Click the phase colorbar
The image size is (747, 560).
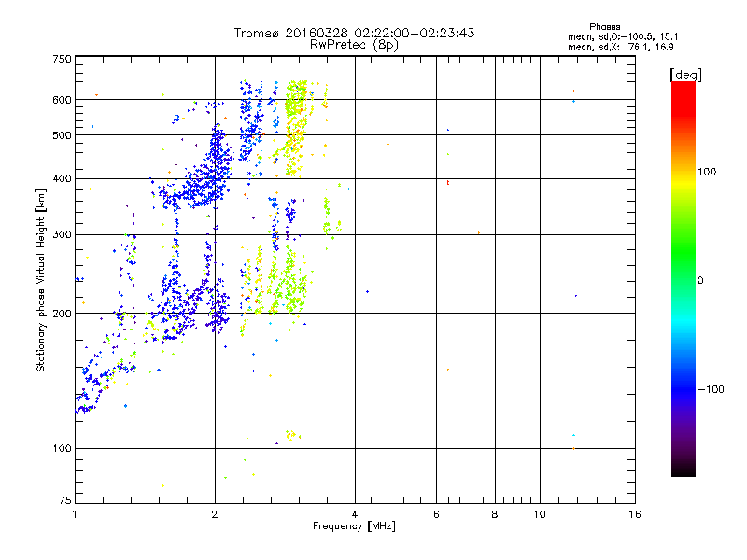point(684,278)
